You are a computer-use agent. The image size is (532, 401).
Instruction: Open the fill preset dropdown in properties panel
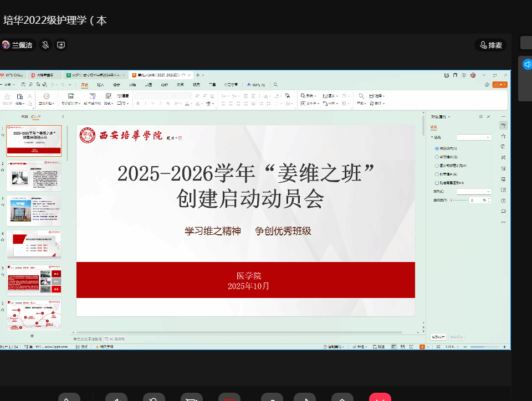tap(474, 137)
